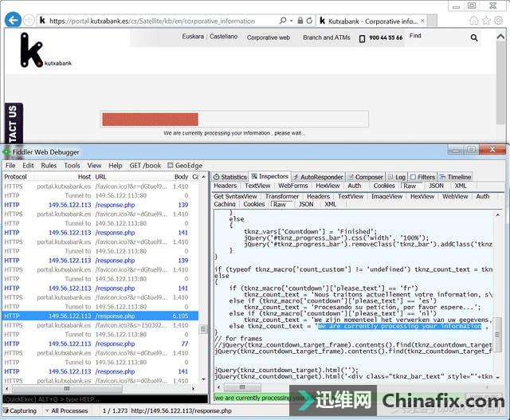510x420 pixels.
Task: Toggle Capturing in the Fiddler status bar
Action: point(20,411)
